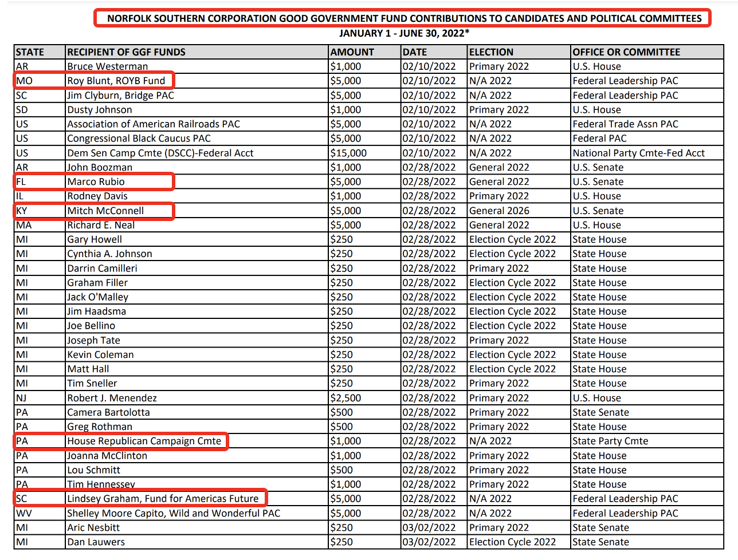This screenshot has width=738, height=560.
Task: Select recipient Darrin Camilleri
Action: pyautogui.click(x=102, y=268)
